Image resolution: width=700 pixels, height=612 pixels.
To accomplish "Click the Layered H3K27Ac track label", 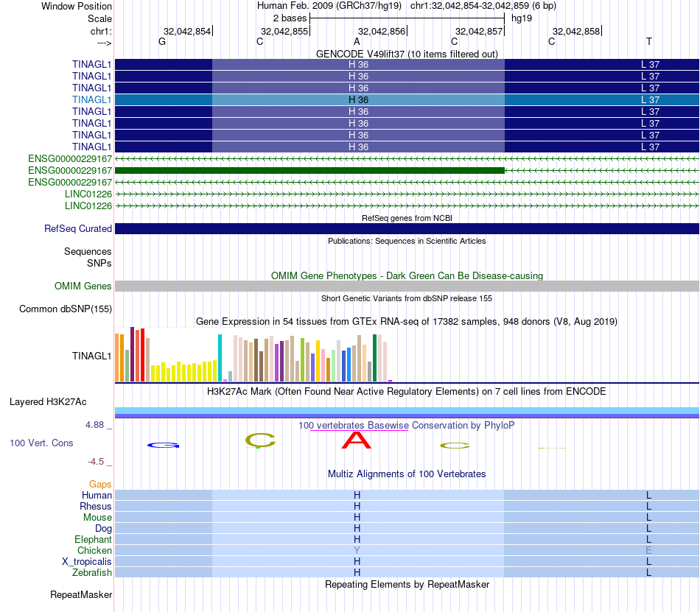I will (48, 402).
